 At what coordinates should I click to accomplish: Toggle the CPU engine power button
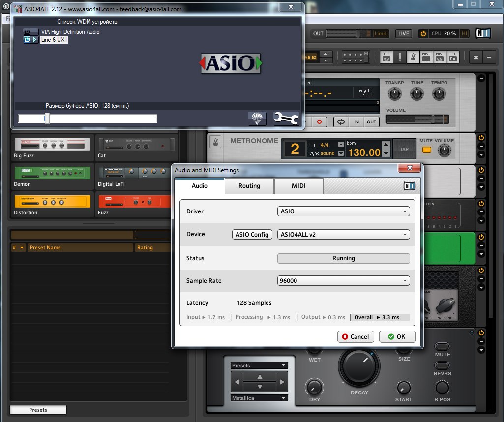click(423, 33)
